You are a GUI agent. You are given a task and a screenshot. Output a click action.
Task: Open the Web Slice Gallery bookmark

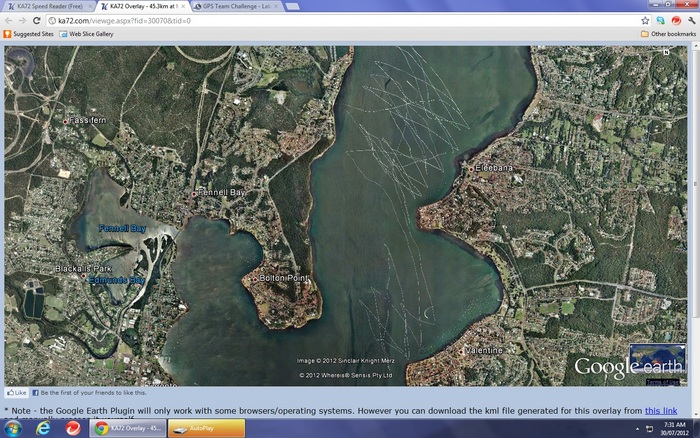[90, 33]
